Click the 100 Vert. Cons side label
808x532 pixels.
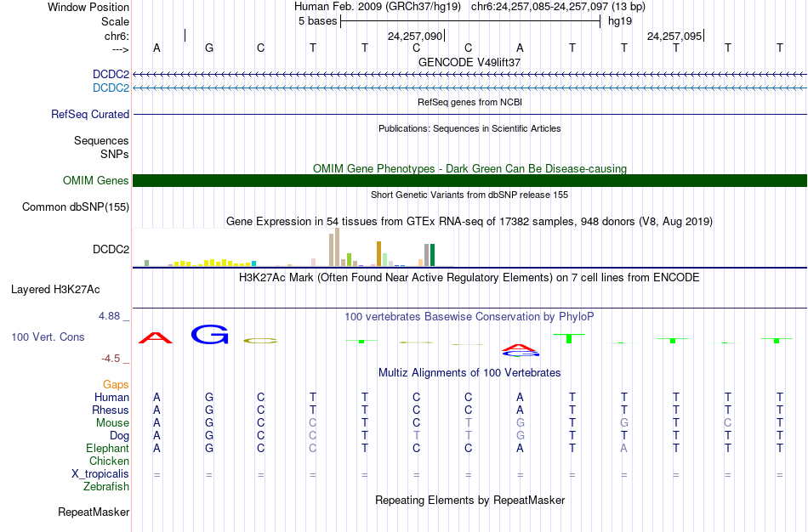(x=48, y=337)
